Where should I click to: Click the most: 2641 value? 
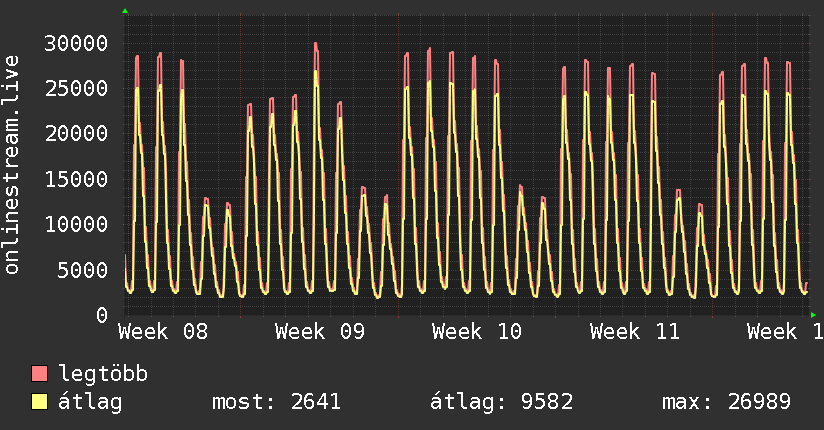[276, 402]
